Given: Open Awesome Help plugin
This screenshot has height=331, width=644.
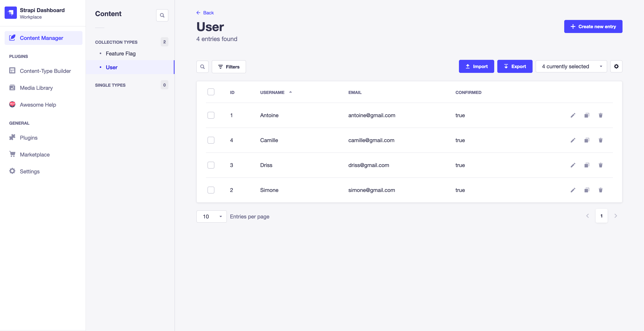Looking at the screenshot, I should coord(38,105).
